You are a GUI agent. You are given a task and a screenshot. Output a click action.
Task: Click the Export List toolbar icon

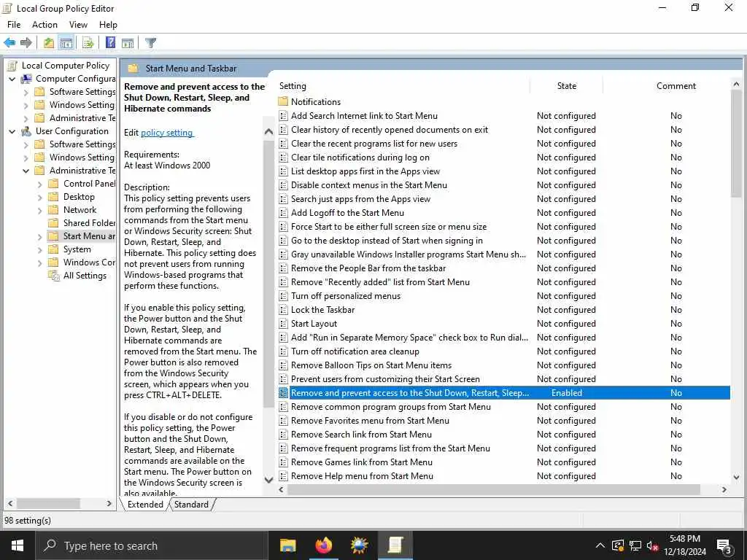point(88,43)
